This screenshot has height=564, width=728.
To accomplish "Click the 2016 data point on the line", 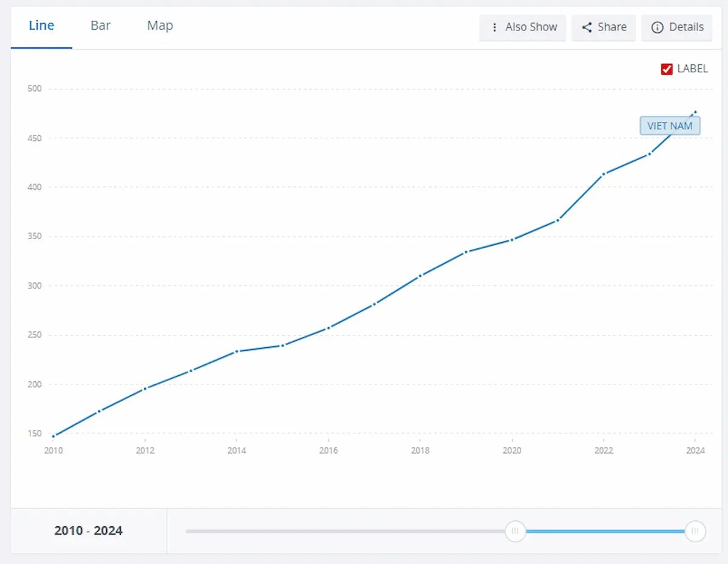I will tap(328, 328).
